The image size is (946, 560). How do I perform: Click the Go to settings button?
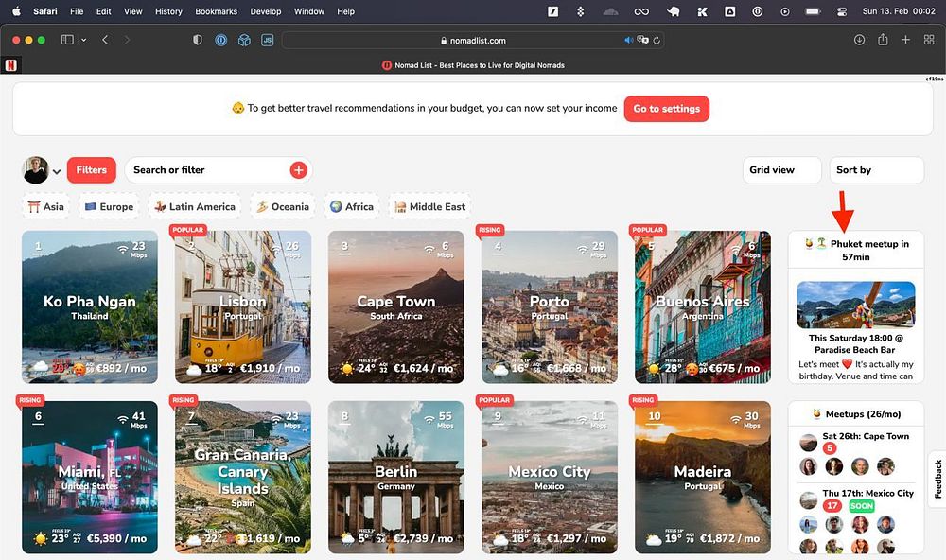point(667,109)
